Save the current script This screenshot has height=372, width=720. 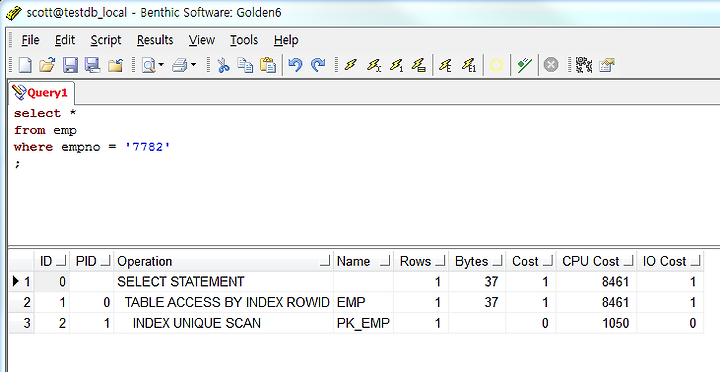tap(70, 65)
